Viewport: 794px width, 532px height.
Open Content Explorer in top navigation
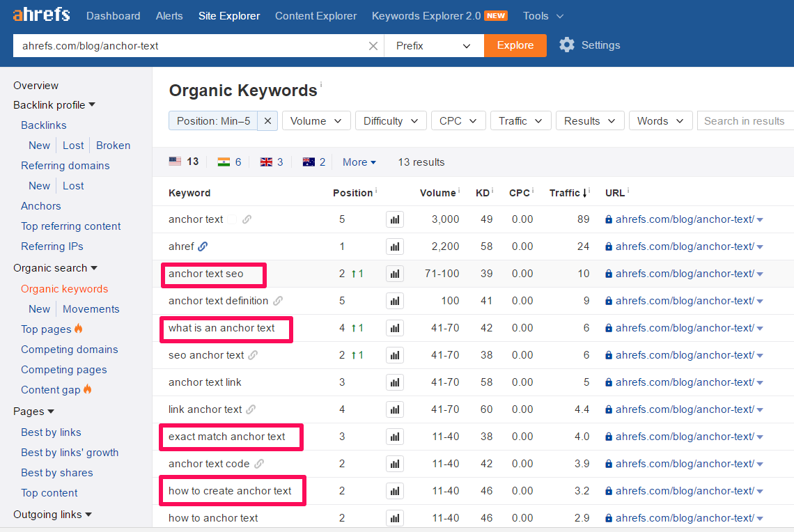click(x=316, y=15)
